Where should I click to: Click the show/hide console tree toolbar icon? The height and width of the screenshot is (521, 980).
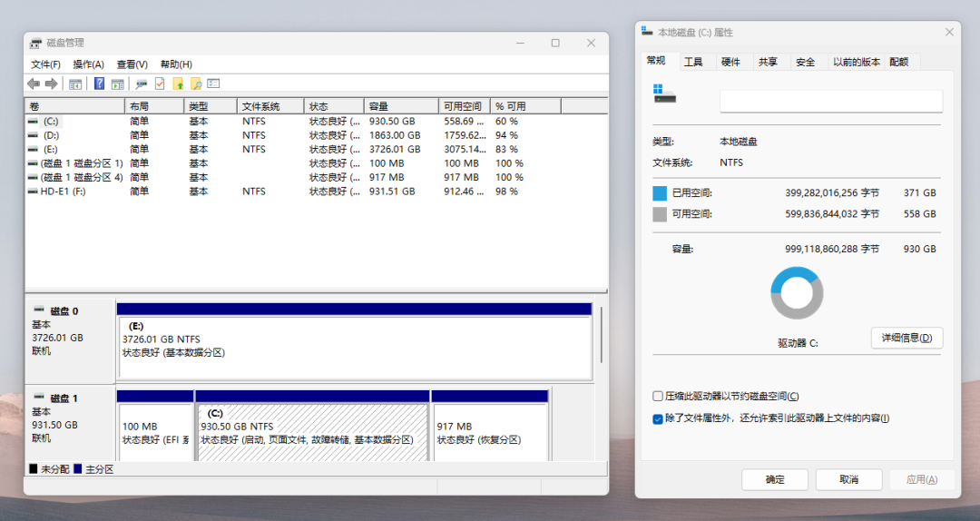(75, 84)
